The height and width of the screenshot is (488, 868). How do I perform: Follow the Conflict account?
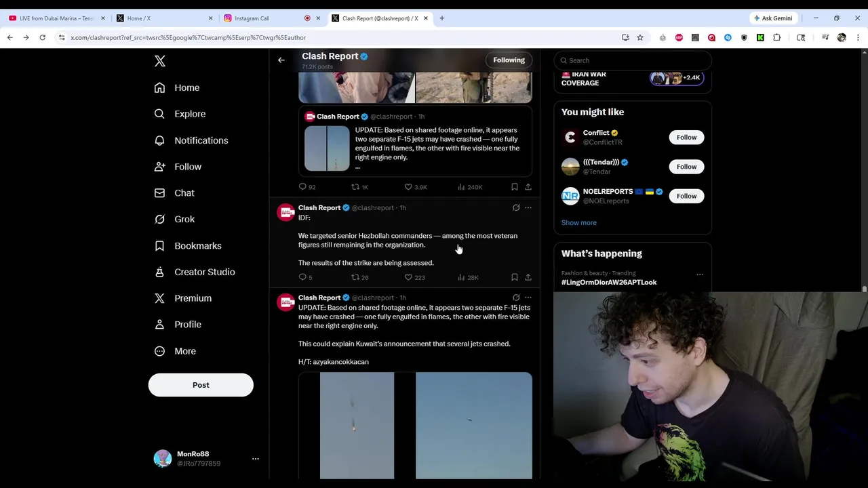tap(686, 138)
